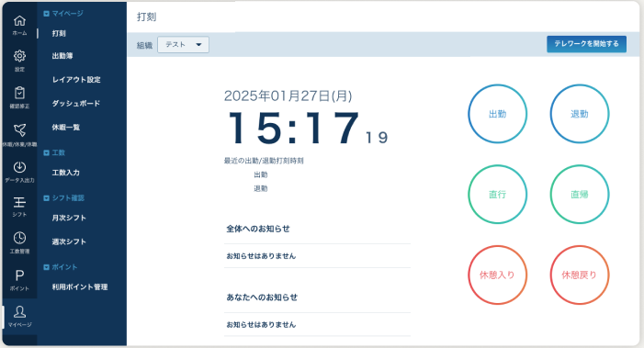Viewport: 644px width, 348px height.
Task: Click the 15:17 clock display
Action: (293, 128)
